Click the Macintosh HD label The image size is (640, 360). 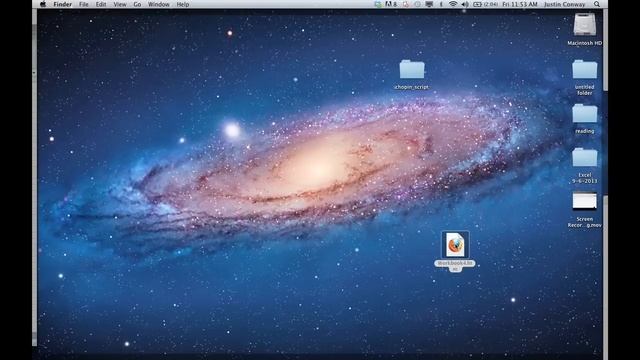pyautogui.click(x=584, y=43)
